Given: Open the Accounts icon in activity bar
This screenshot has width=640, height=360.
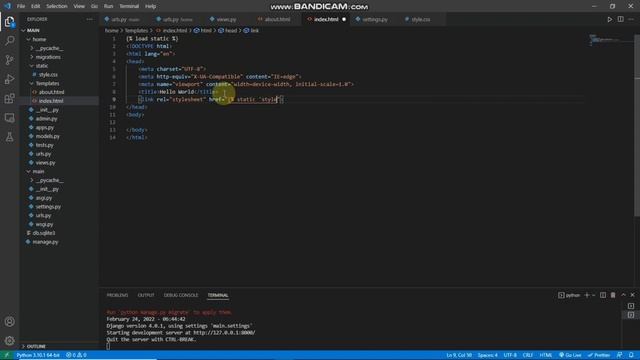Looking at the screenshot, I should tap(9, 322).
